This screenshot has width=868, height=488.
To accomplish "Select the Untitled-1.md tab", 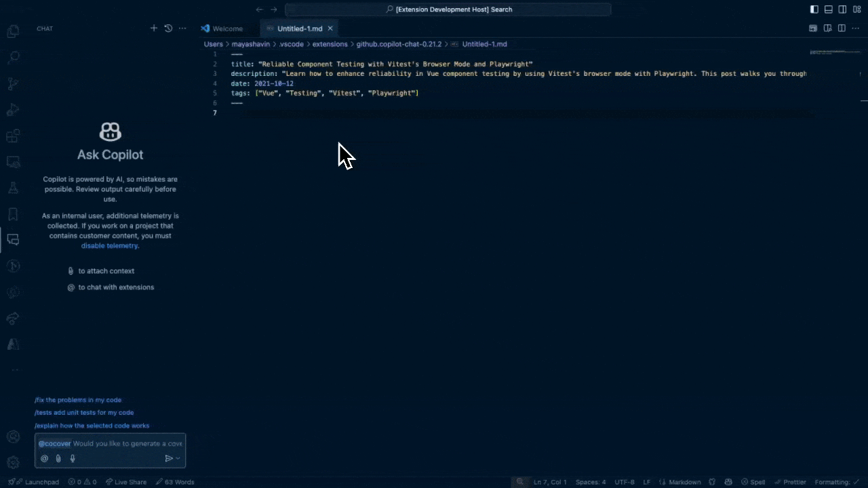I will 299,28.
